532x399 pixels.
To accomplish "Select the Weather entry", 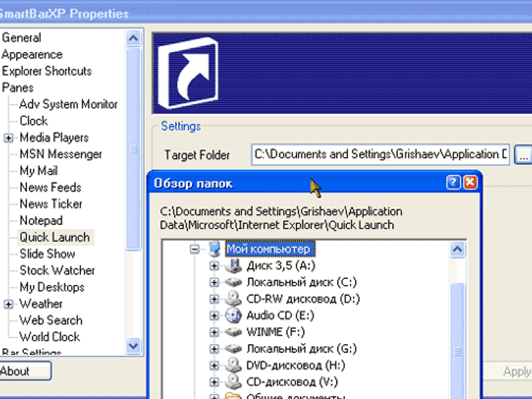I will coord(41,303).
